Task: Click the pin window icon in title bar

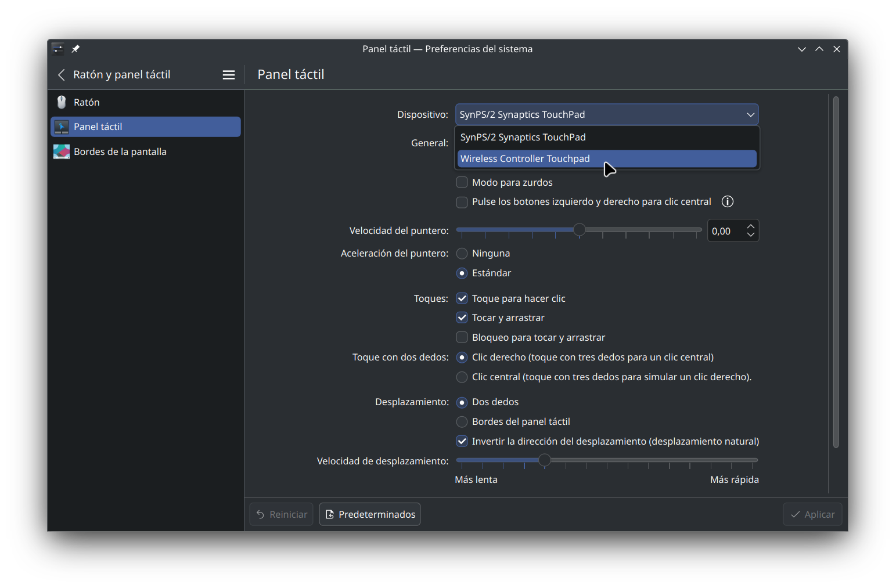Action: click(x=75, y=49)
